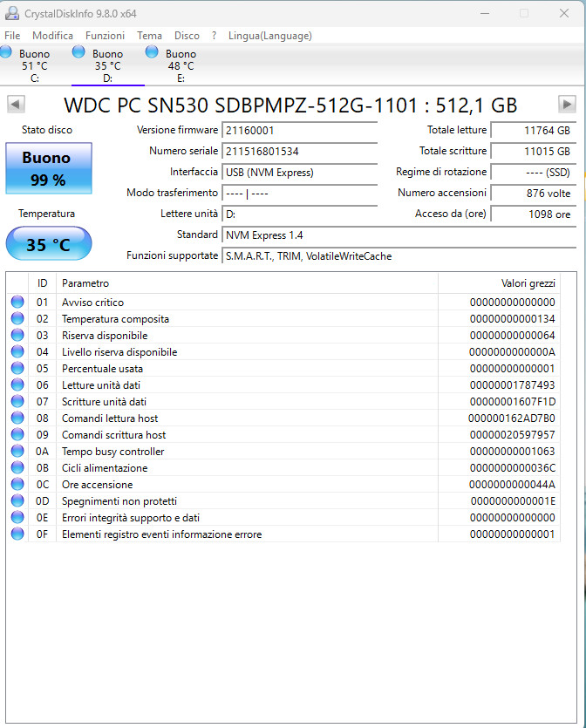Select drive E: health status orb
Viewport: 586px width, 728px height.
[x=152, y=51]
